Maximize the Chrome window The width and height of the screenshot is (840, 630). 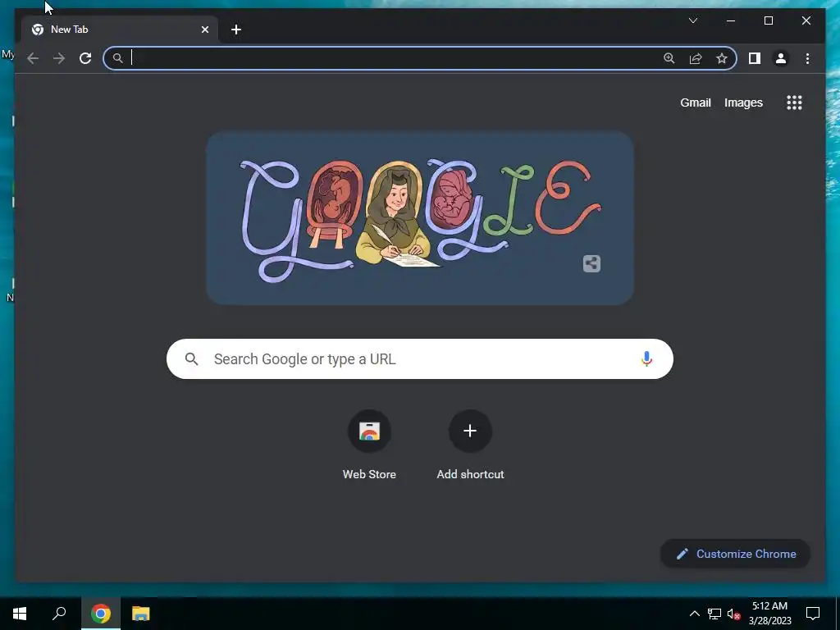[768, 21]
